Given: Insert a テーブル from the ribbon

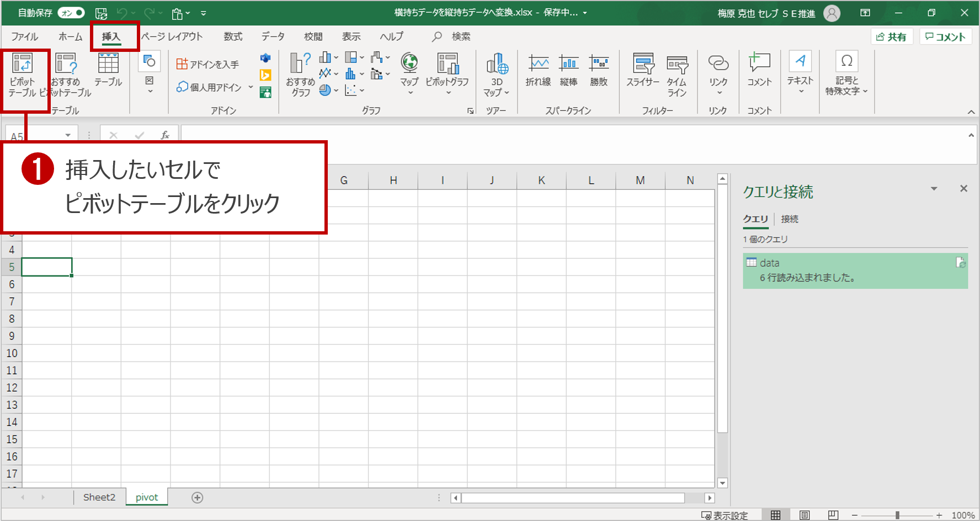Looking at the screenshot, I should 108,70.
